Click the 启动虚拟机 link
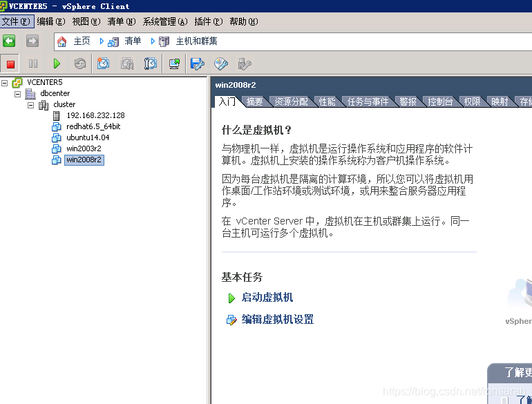 [267, 298]
